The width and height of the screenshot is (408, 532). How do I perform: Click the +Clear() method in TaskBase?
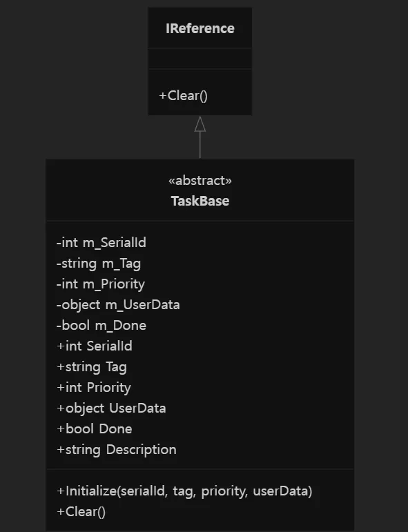tap(81, 512)
